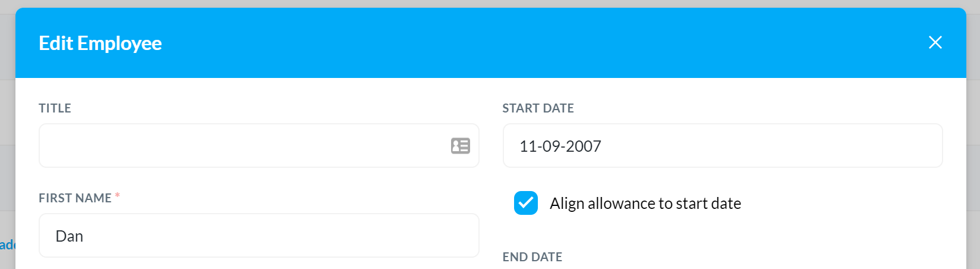
Task: Click the red required asterisk beside First Name
Action: (118, 195)
